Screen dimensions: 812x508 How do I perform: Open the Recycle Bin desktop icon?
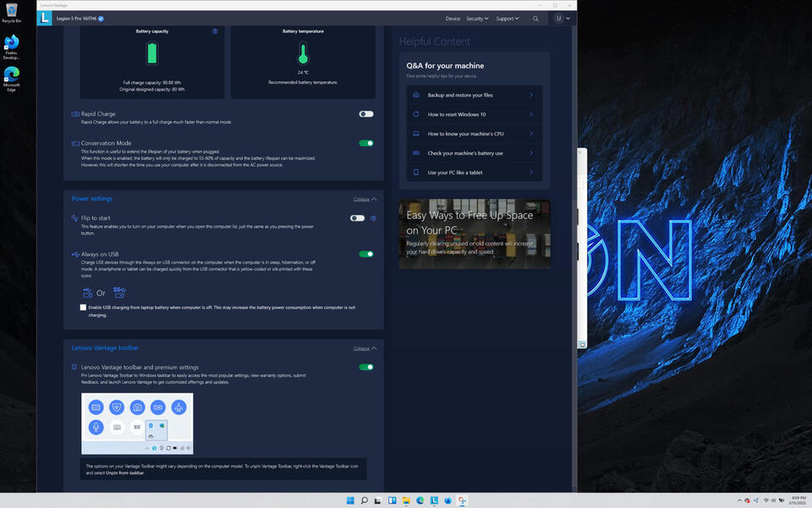(x=11, y=14)
